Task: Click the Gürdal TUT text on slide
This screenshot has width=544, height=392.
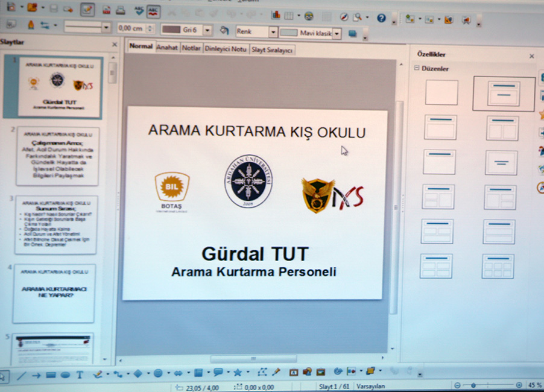Action: tap(255, 254)
